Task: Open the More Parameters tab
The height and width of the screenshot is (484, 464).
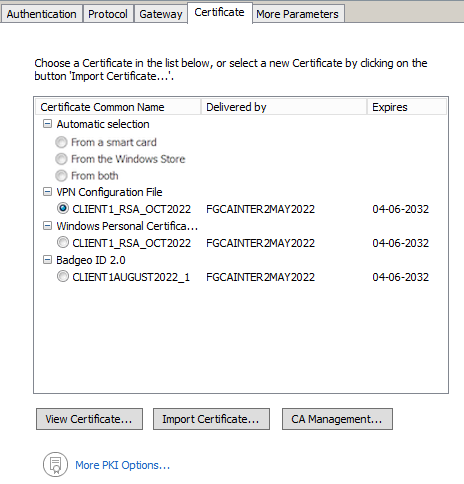Action: coord(297,14)
